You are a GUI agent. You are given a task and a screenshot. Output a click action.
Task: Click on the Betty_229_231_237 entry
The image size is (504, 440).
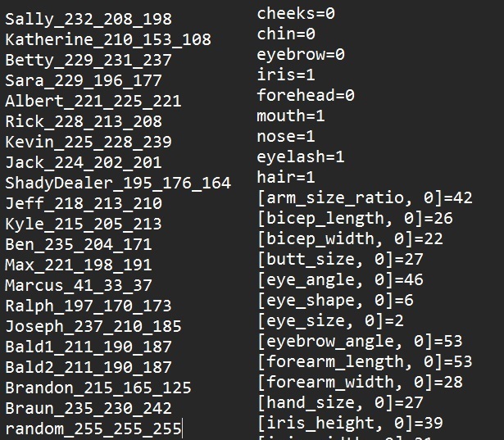point(89,61)
